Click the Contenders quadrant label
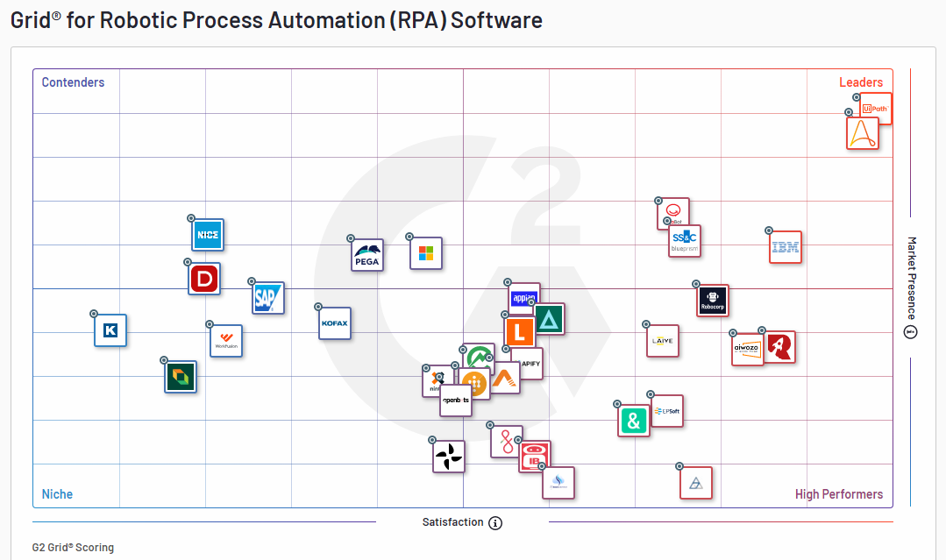Screen dimensions: 946x560 [x=73, y=82]
